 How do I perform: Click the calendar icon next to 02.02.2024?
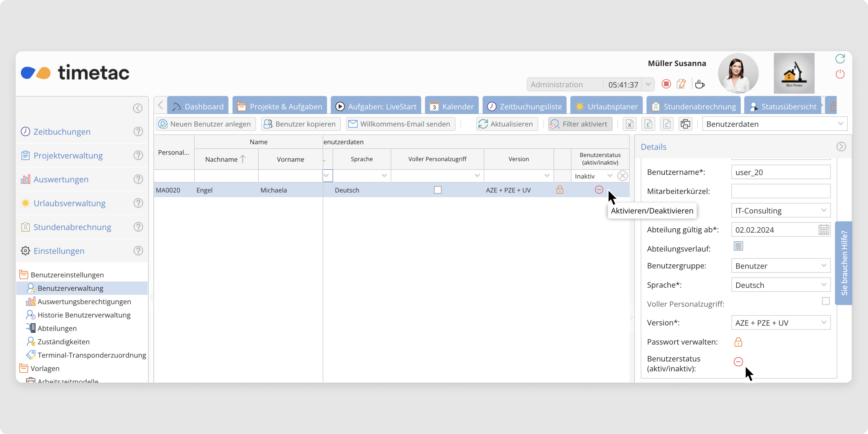pyautogui.click(x=823, y=230)
